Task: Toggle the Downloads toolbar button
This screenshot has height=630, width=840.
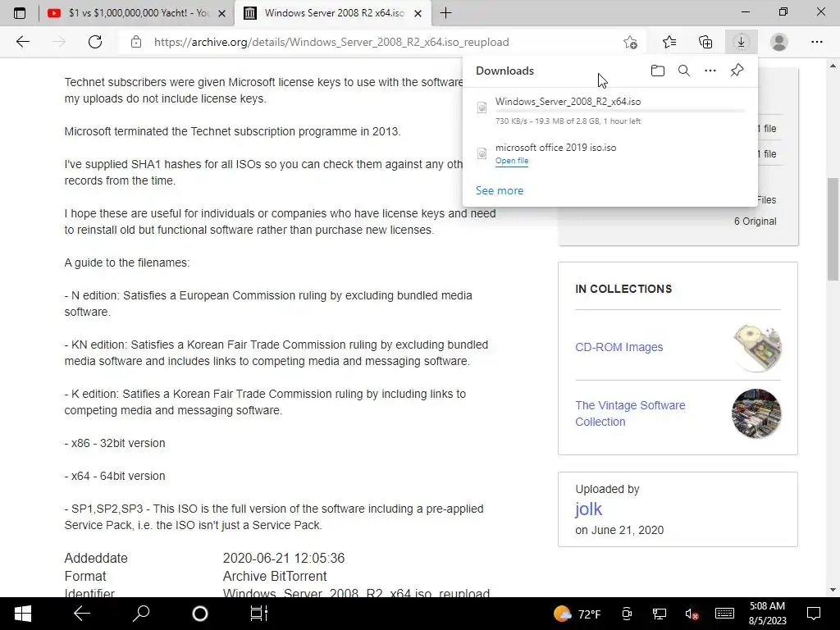Action: pyautogui.click(x=742, y=42)
